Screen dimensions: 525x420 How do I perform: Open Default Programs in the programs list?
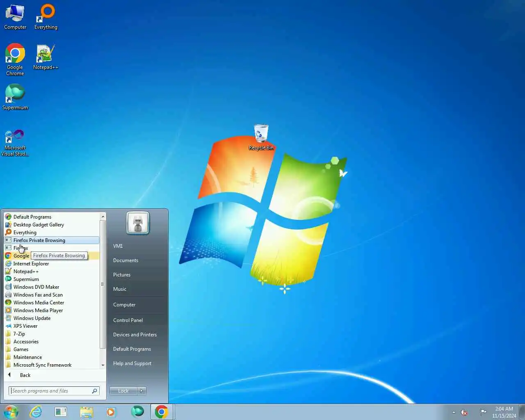point(52,217)
